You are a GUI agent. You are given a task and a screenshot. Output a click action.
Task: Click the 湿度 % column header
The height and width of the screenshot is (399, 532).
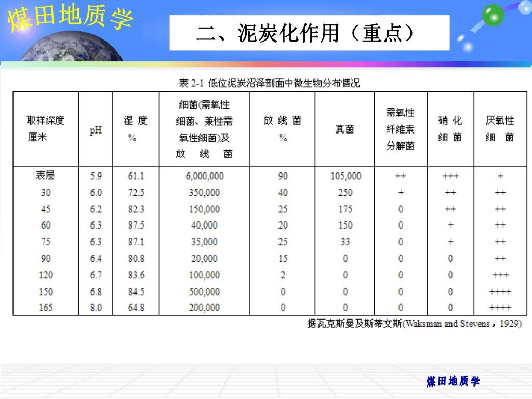(136, 129)
